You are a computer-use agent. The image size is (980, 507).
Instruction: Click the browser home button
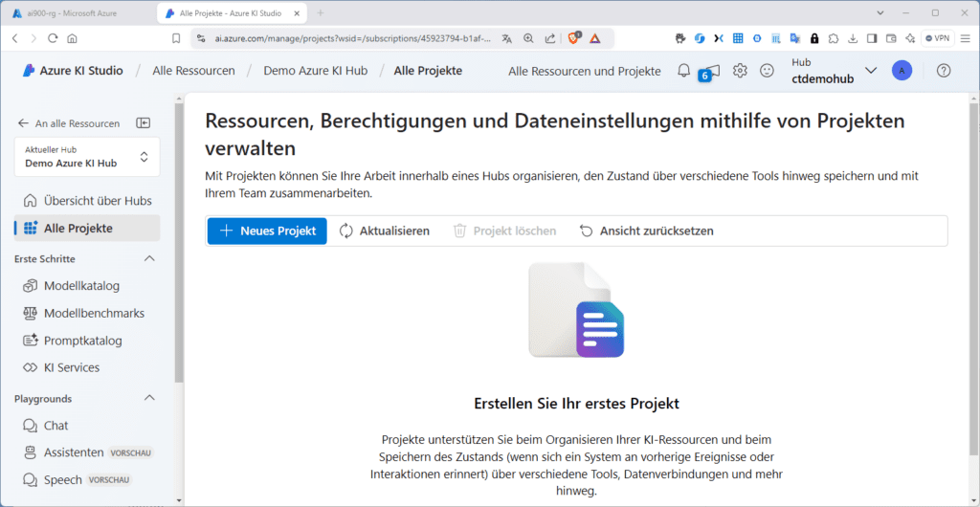pos(72,38)
